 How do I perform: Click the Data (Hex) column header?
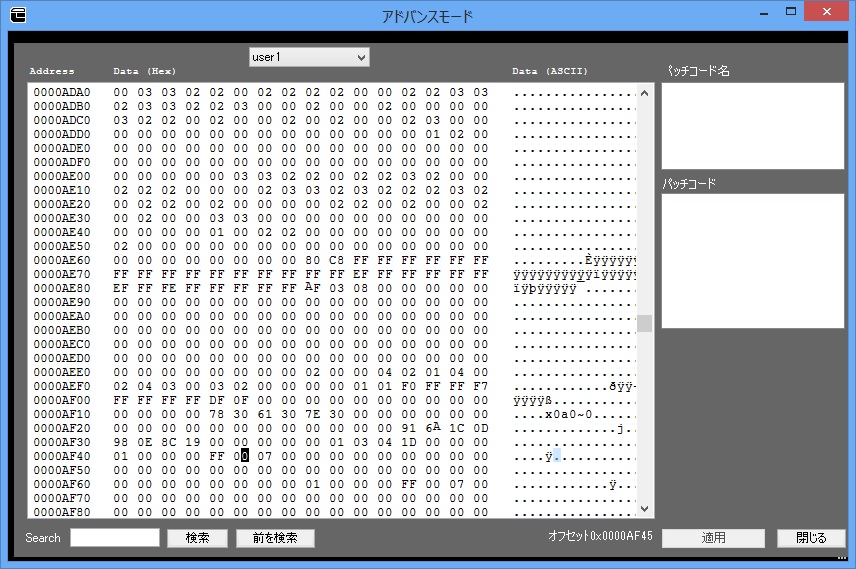click(145, 72)
